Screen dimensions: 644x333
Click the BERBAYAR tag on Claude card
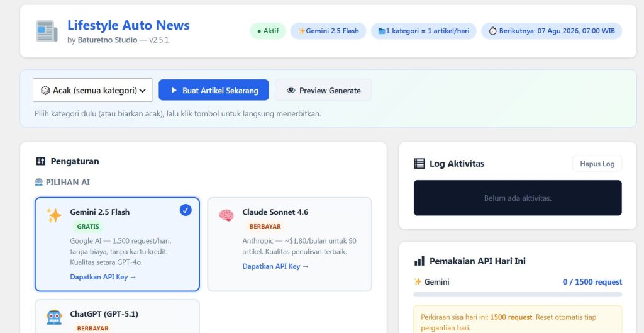[265, 227]
